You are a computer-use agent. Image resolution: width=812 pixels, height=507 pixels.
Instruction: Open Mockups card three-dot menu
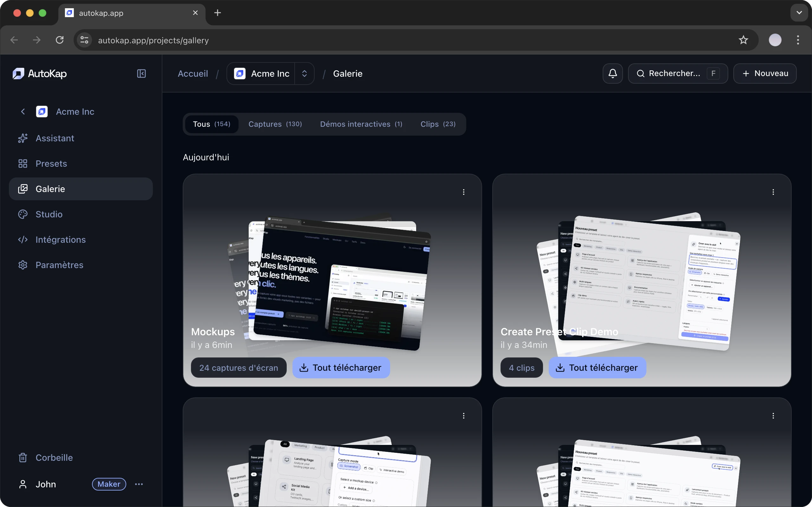[x=463, y=192]
